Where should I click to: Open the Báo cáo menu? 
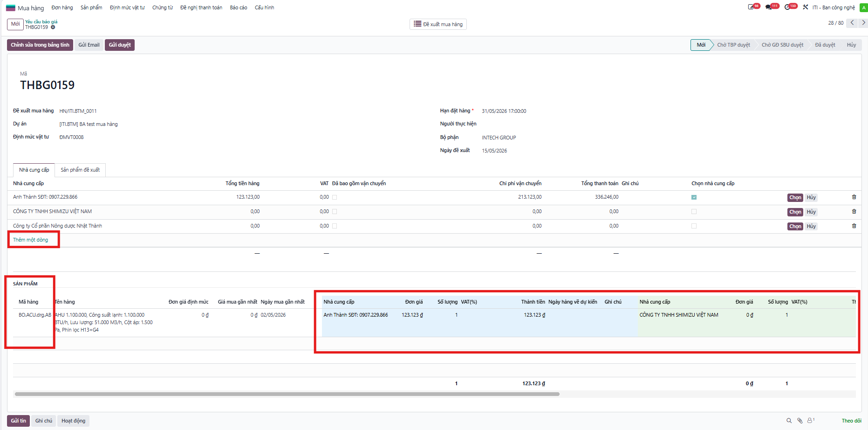239,7
